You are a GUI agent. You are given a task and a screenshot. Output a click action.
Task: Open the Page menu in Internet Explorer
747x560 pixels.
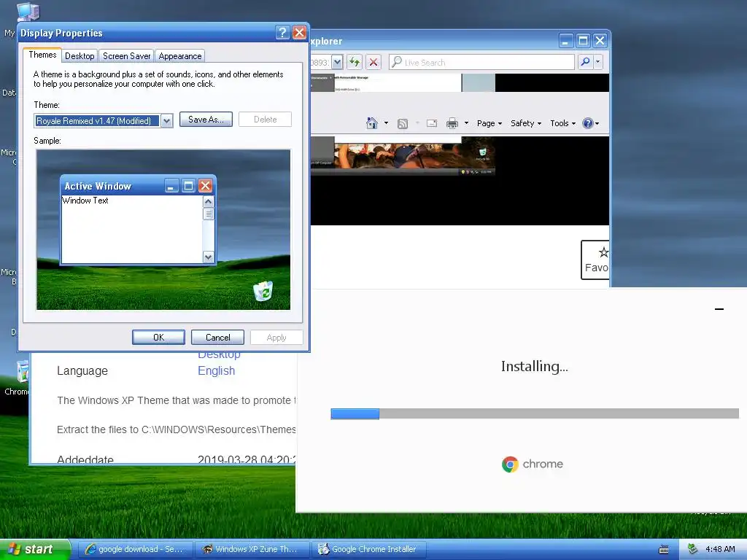click(489, 123)
